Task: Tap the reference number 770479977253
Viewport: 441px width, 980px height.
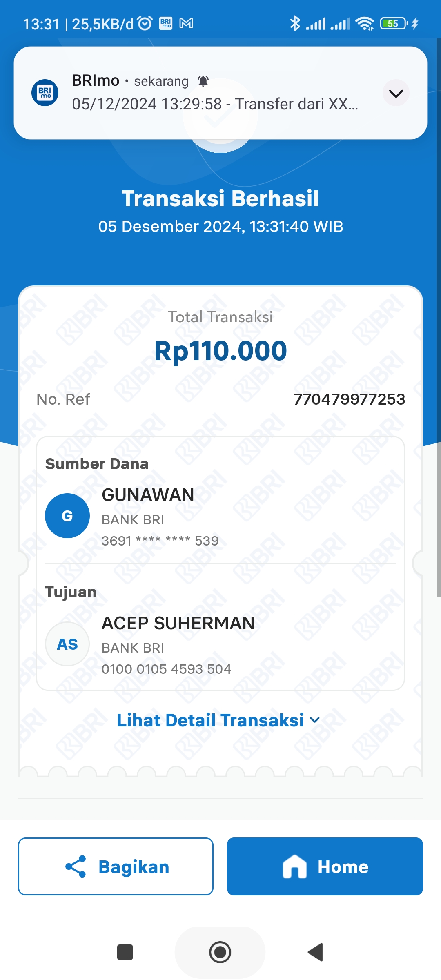Action: point(350,399)
